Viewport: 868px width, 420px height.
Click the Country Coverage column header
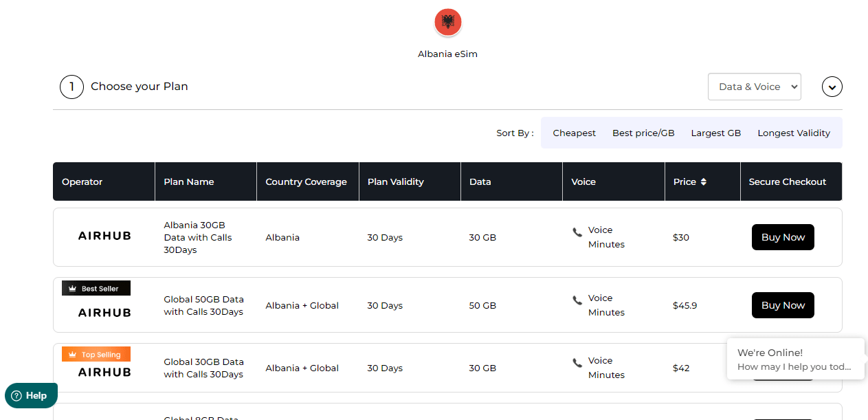pyautogui.click(x=307, y=182)
